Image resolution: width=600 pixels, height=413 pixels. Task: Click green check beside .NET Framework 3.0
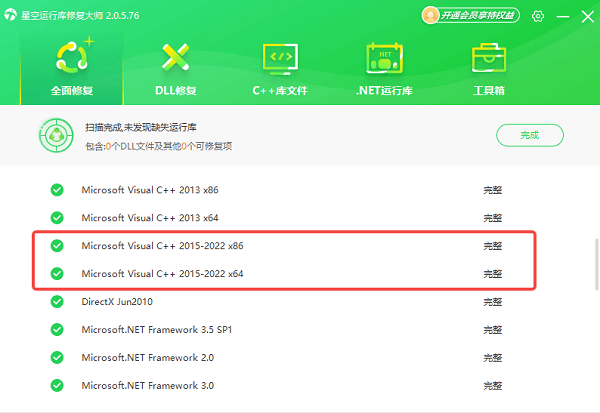[x=57, y=385]
